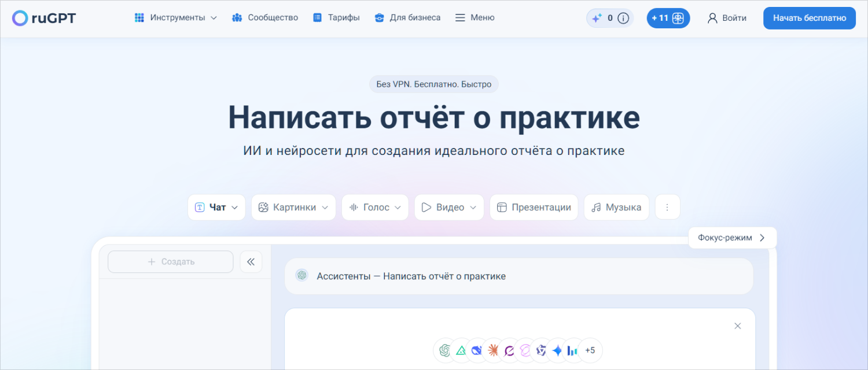868x370 pixels.
Task: Click Войти to sign in
Action: [x=727, y=18]
